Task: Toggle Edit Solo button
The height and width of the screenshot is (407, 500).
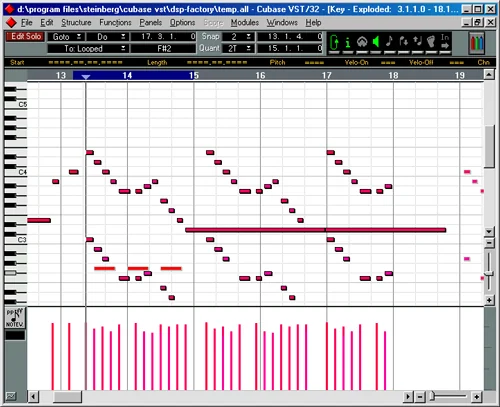Action: tap(25, 37)
